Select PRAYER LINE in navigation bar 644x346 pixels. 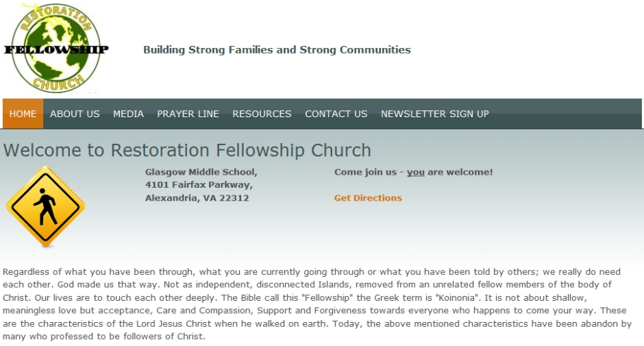click(188, 114)
